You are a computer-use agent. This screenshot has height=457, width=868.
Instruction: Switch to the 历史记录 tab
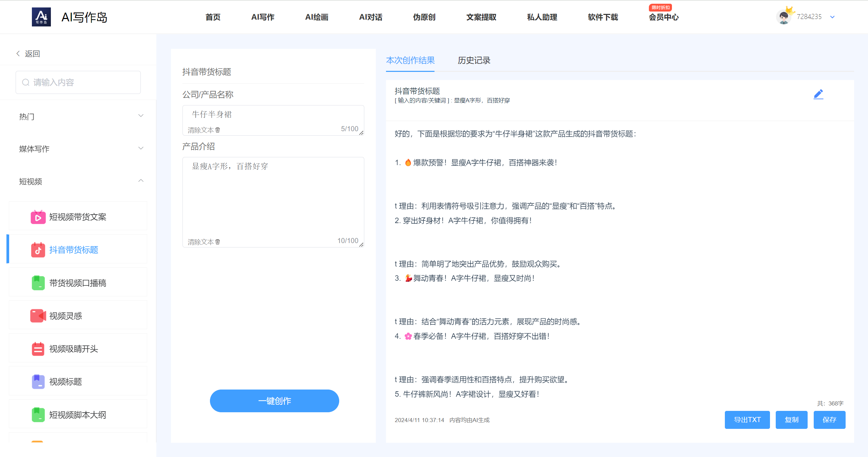[474, 60]
